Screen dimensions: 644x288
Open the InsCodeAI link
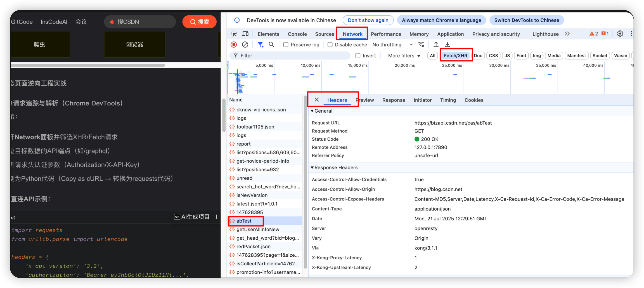54,22
